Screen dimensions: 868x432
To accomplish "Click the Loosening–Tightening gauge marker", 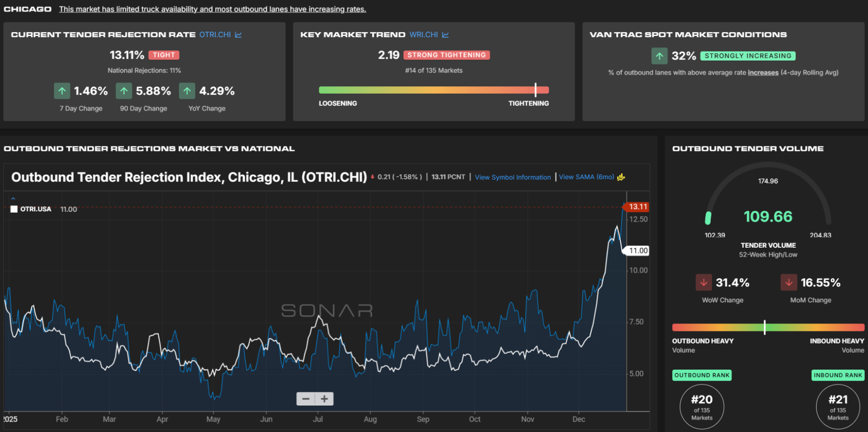I will [x=535, y=89].
